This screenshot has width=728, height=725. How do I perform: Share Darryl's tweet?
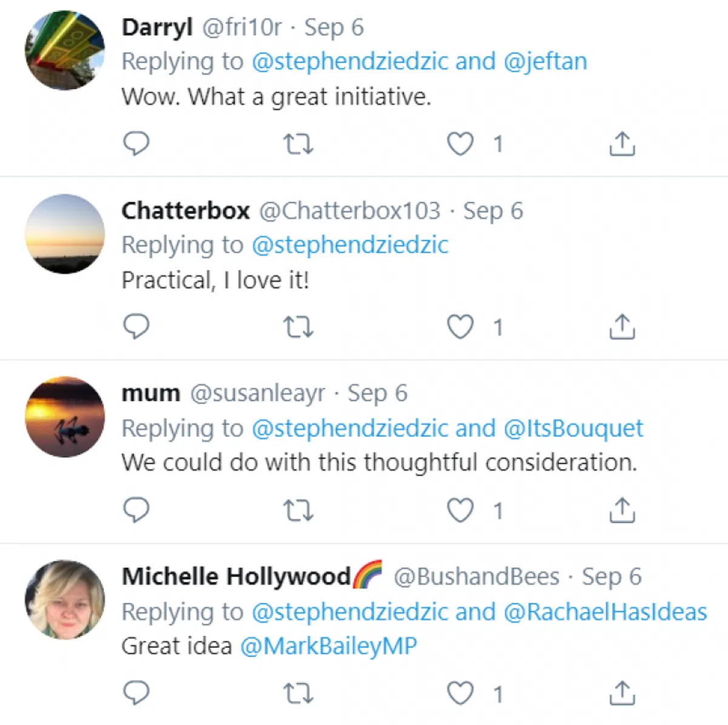pos(622,144)
